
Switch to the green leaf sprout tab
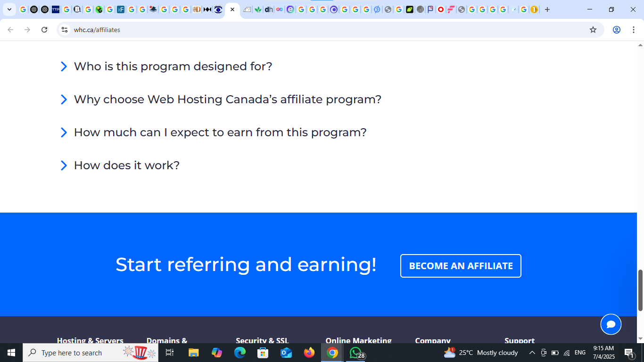coord(258,9)
